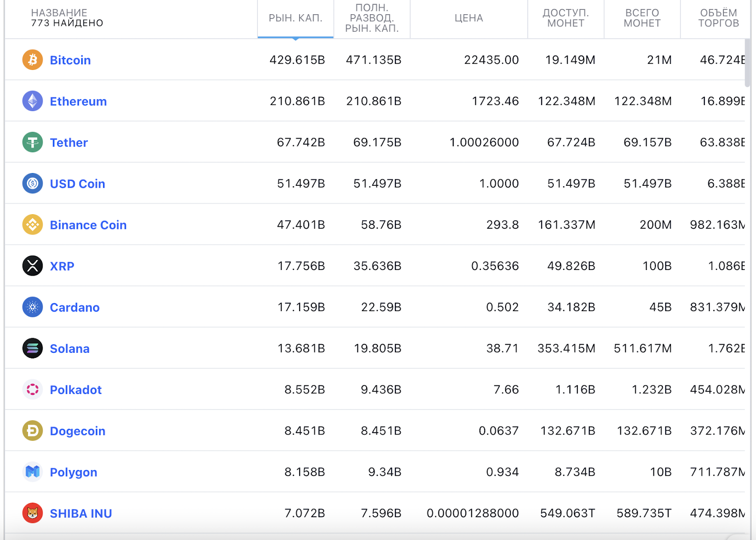Click XRP price 0.35636
Image resolution: width=756 pixels, height=540 pixels.
click(495, 266)
